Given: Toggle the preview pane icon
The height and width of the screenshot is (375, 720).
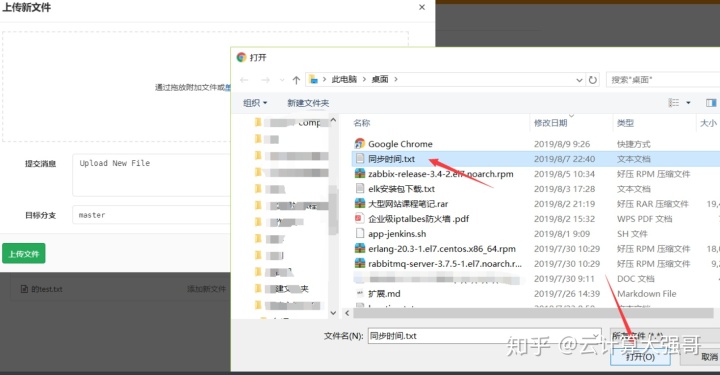Looking at the screenshot, I should (711, 103).
